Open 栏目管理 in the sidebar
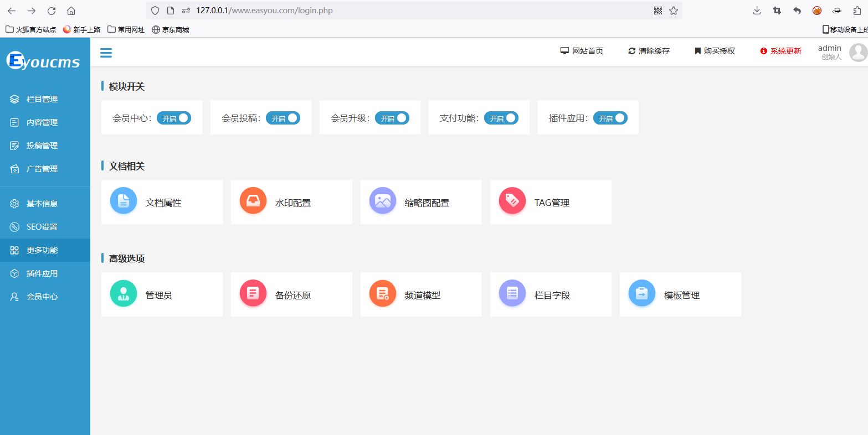 tap(45, 99)
